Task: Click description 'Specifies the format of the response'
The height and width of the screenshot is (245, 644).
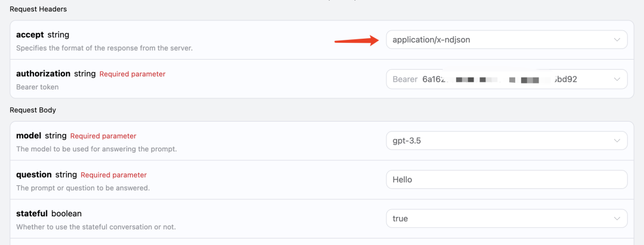Action: [x=104, y=48]
